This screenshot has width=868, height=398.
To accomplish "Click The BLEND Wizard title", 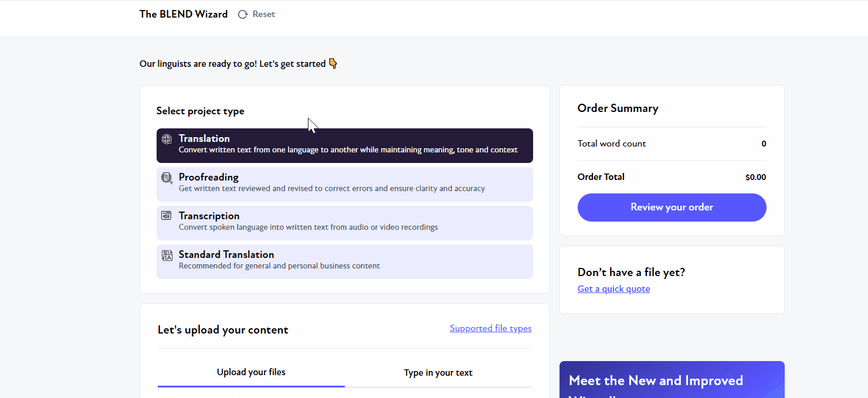I will click(x=184, y=14).
